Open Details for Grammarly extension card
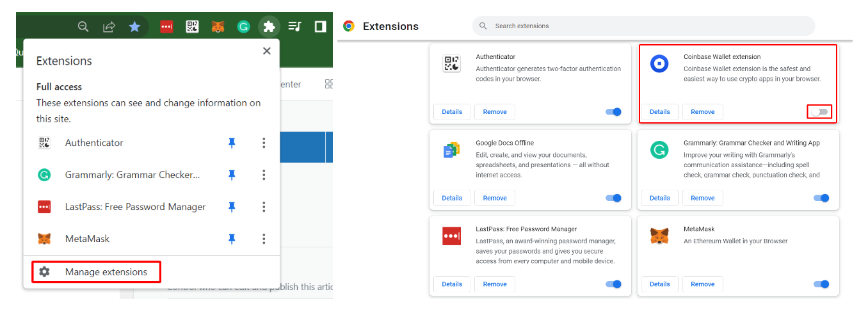This screenshot has width=868, height=315. click(x=660, y=198)
